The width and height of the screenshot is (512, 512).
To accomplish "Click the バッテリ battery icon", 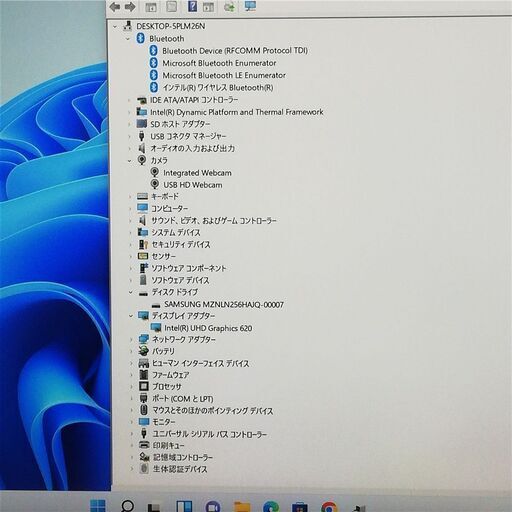I will coord(143,351).
